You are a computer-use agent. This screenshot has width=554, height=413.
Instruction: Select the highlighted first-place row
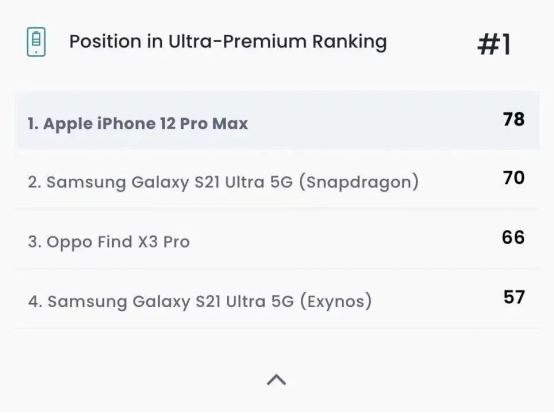(277, 120)
